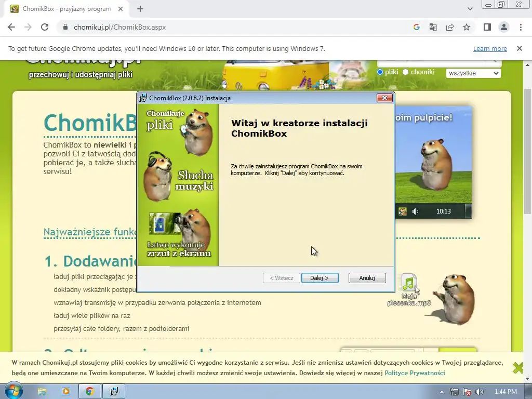Click the wznawiaj transmisję line of text
Image resolution: width=532 pixels, height=399 pixels.
tap(157, 303)
